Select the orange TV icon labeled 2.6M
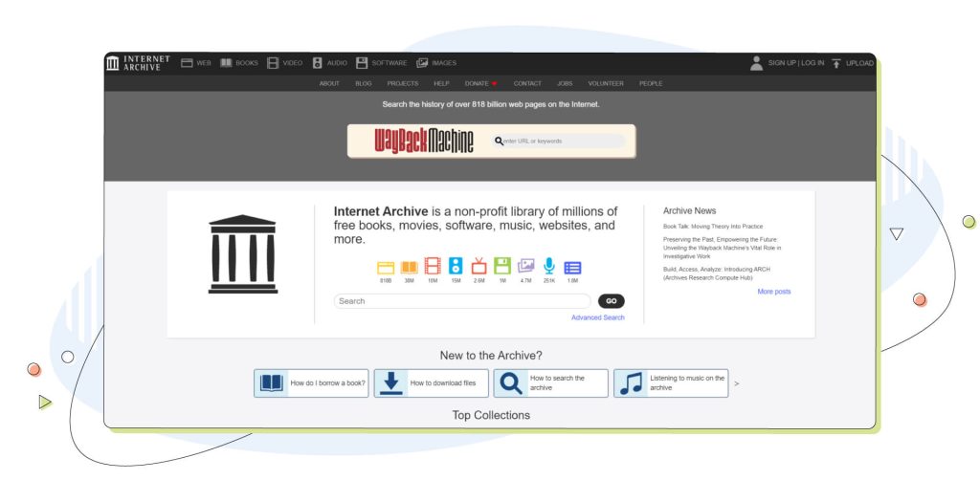 tap(479, 266)
